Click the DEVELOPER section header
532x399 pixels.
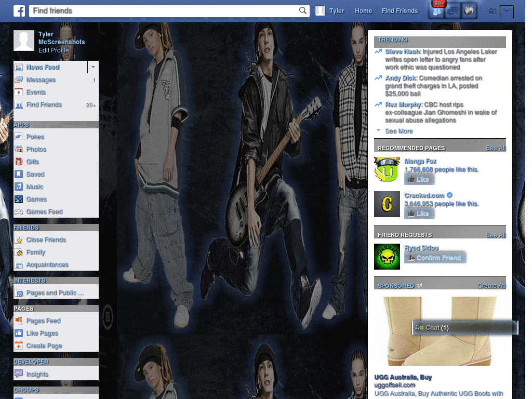click(31, 362)
